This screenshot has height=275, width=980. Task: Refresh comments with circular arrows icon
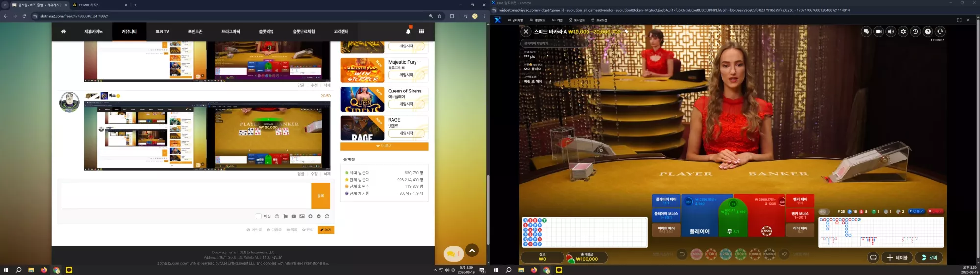point(327,216)
